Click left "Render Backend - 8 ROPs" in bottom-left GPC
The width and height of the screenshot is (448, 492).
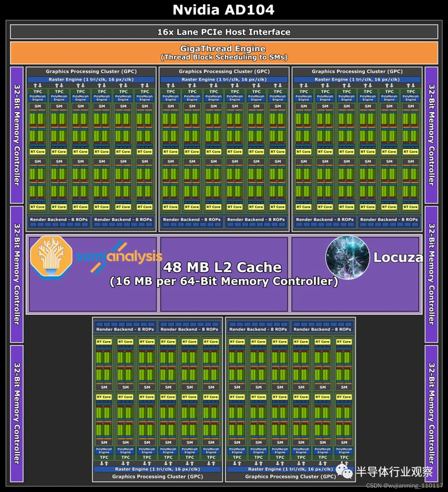coord(125,327)
